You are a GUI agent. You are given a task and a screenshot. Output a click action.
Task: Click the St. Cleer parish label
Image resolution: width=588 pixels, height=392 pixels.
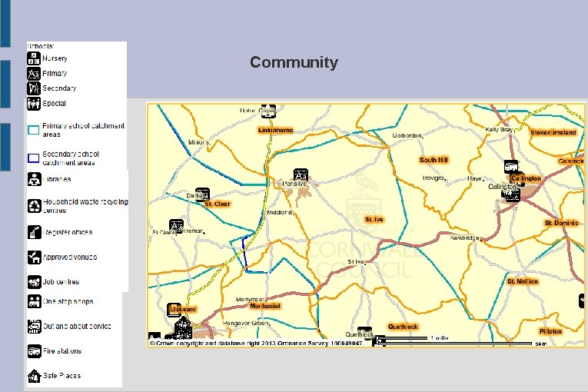[218, 204]
